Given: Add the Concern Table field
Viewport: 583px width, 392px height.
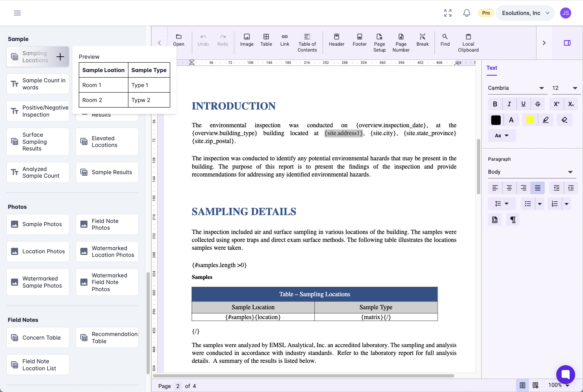Looking at the screenshot, I should [38, 338].
